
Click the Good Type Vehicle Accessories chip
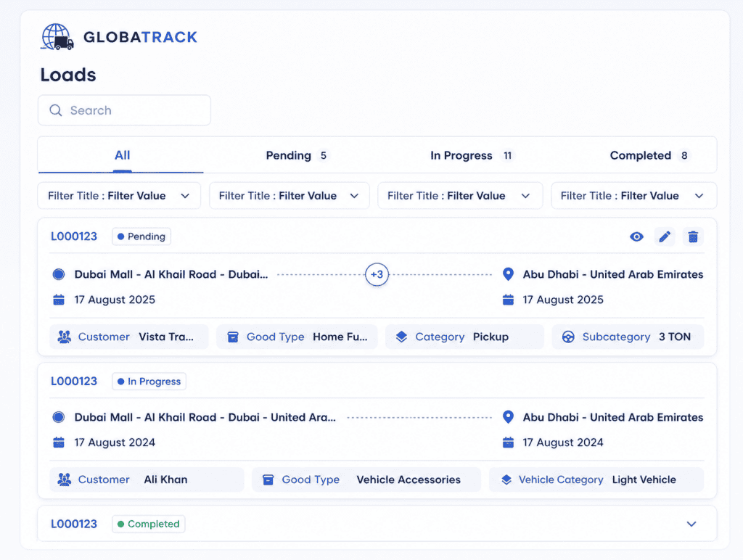click(366, 479)
